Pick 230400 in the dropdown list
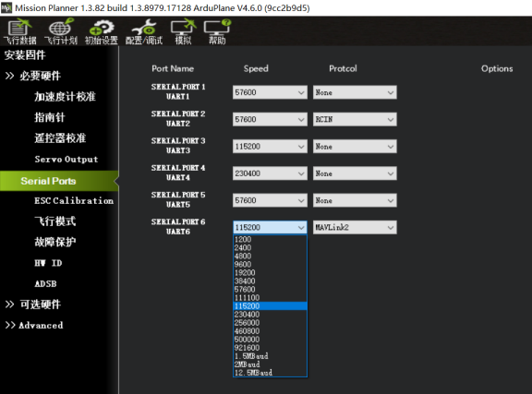 tap(270, 315)
